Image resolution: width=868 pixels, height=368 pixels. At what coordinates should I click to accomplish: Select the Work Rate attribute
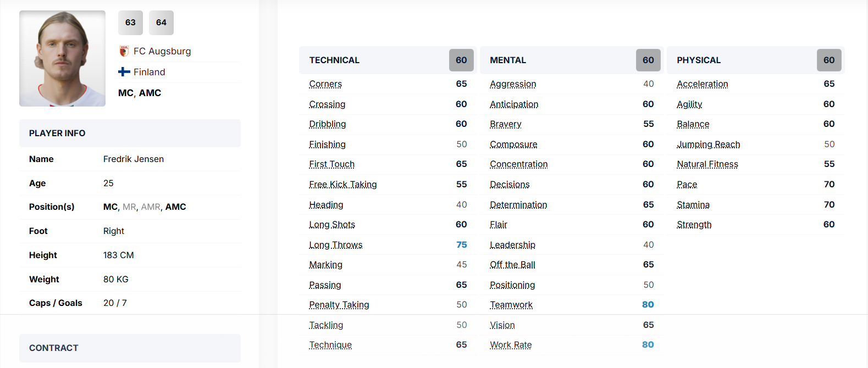pyautogui.click(x=511, y=345)
